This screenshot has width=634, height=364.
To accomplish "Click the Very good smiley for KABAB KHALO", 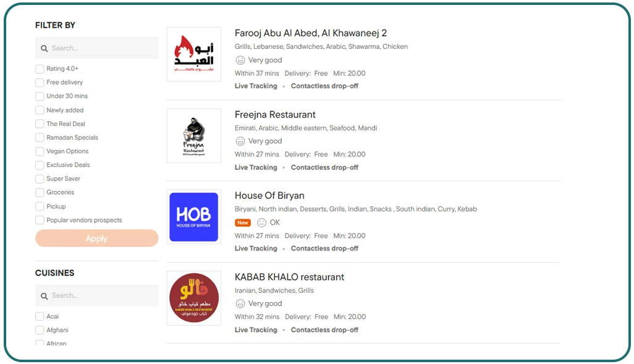I will (x=240, y=303).
